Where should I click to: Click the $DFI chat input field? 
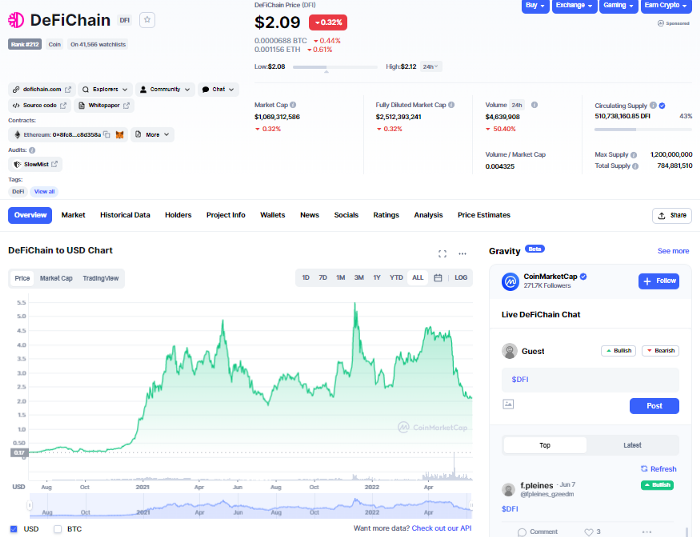tap(590, 379)
